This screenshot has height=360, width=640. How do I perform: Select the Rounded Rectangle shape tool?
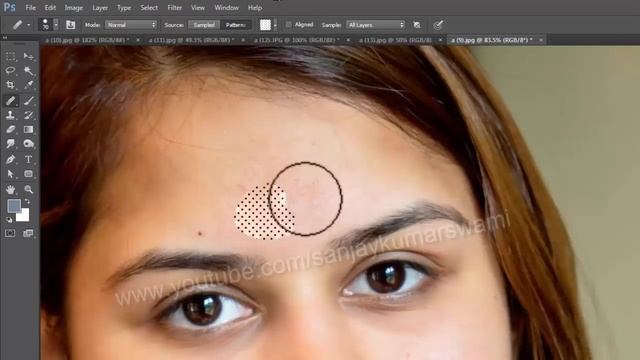[28, 174]
